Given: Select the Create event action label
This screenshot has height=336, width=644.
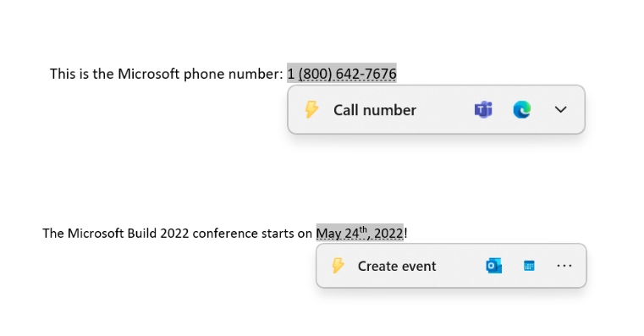Looking at the screenshot, I should coord(397,266).
